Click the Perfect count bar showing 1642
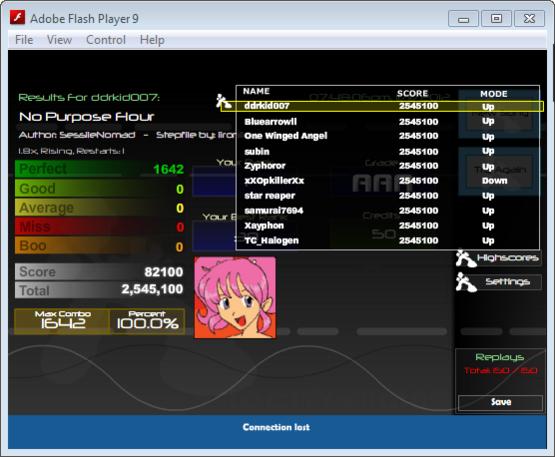 pyautogui.click(x=99, y=169)
